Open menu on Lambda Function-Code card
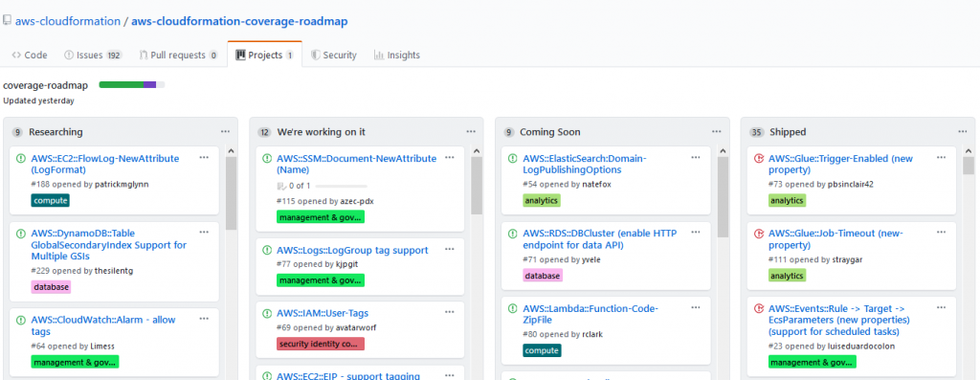Viewport: 980px width, 380px height. 696,308
